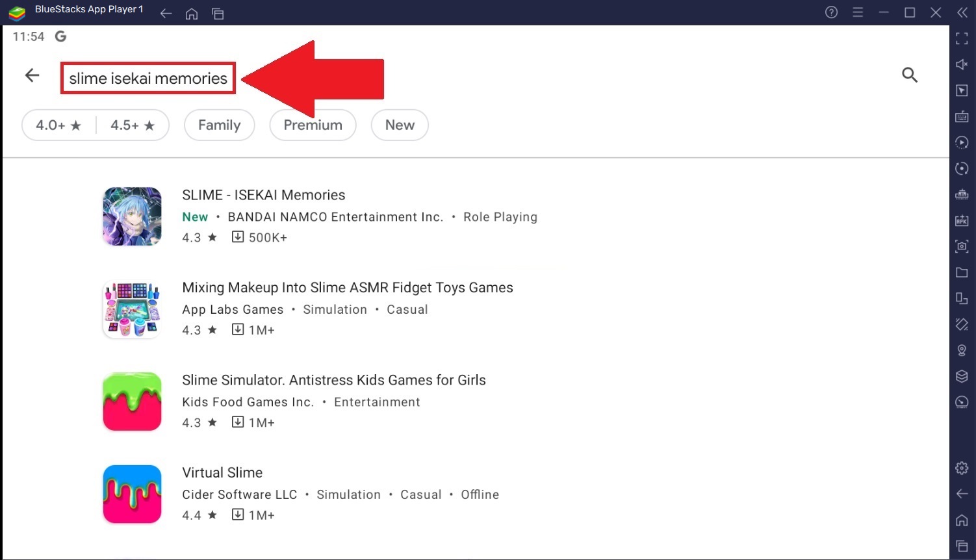The width and height of the screenshot is (976, 560).
Task: Open keyboard controls from the sidebar
Action: point(962,116)
